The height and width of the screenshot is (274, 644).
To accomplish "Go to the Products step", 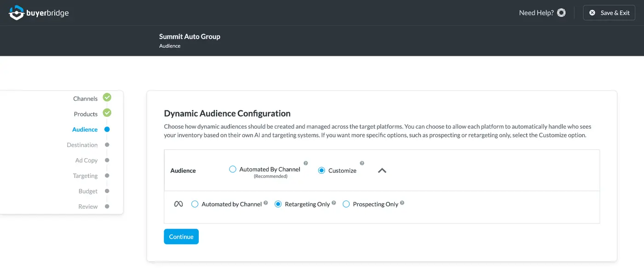I will (86, 114).
